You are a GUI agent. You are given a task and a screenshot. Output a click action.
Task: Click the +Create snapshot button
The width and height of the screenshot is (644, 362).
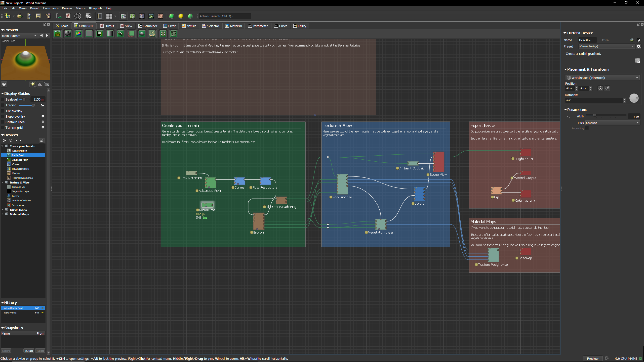pos(29,351)
